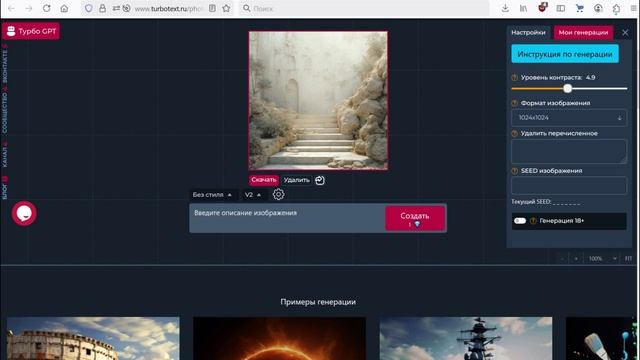Open the shopping cart extension icon

[580, 8]
